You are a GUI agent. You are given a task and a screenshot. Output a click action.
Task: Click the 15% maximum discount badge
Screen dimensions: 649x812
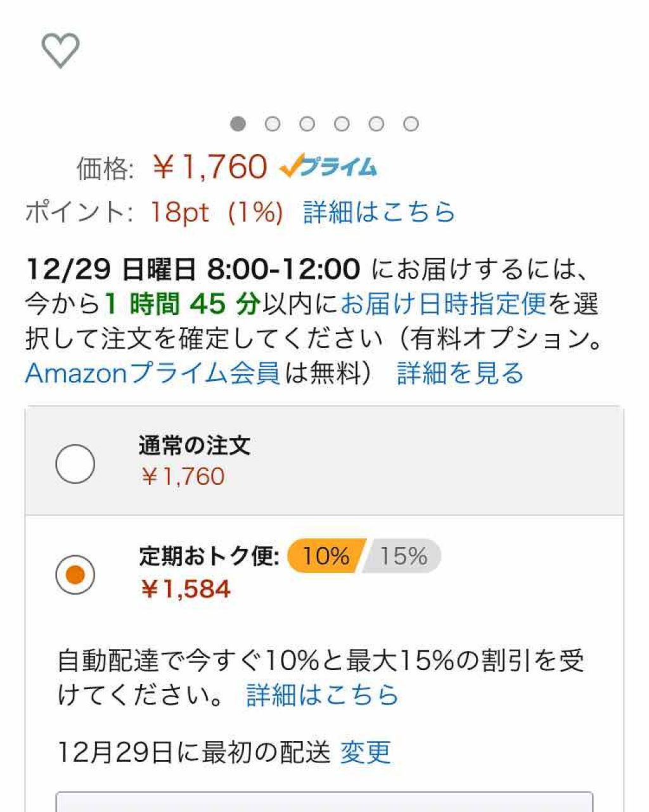[x=404, y=556]
